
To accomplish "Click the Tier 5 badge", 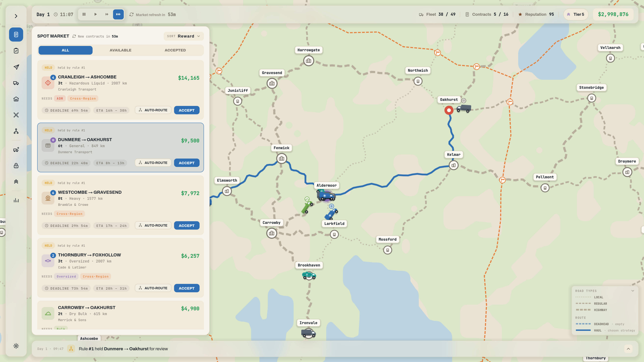I will point(576,14).
